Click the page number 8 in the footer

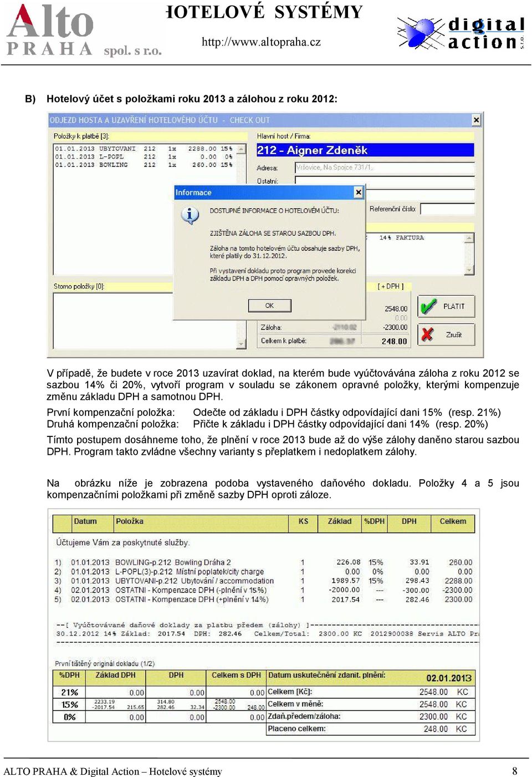515,771
